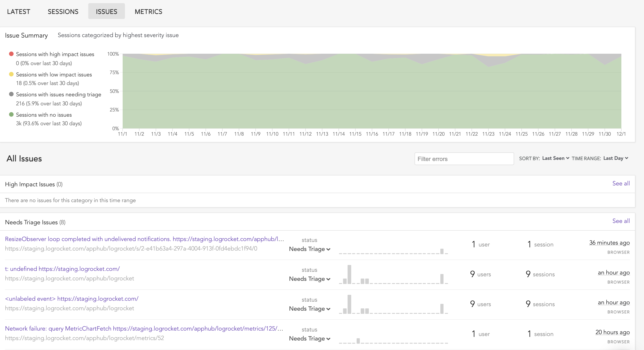Click '1 session' on ResizeObserver row
This screenshot has height=350, width=644.
click(540, 244)
